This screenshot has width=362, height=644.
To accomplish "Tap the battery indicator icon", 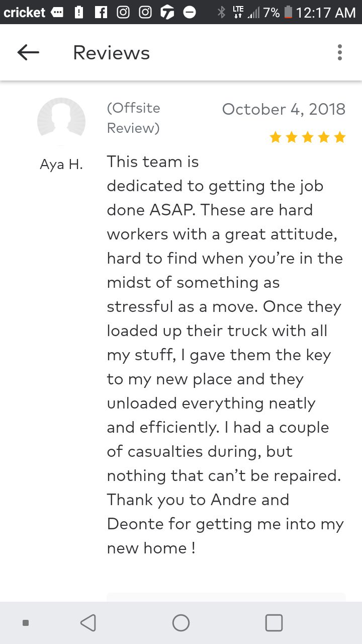I will (288, 12).
